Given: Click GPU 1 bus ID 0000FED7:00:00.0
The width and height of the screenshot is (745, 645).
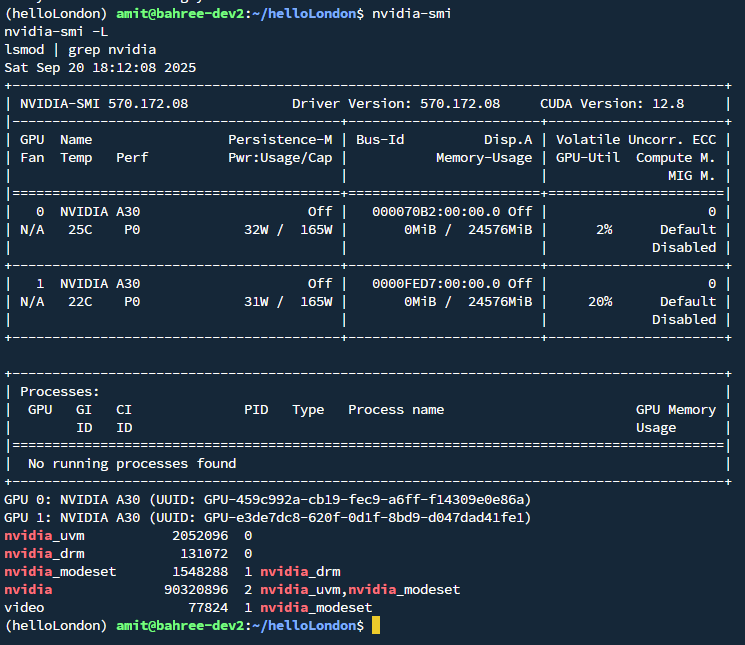Looking at the screenshot, I should [x=436, y=283].
